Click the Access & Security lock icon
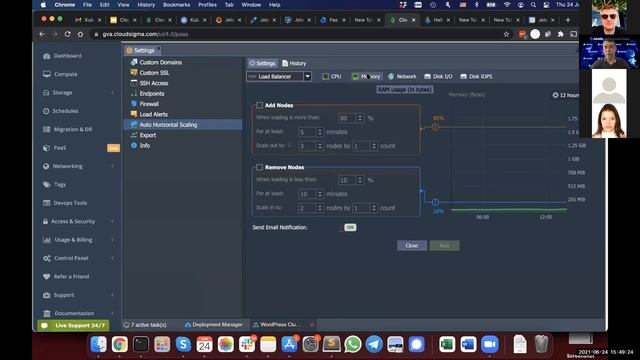640x360 pixels. tap(46, 221)
